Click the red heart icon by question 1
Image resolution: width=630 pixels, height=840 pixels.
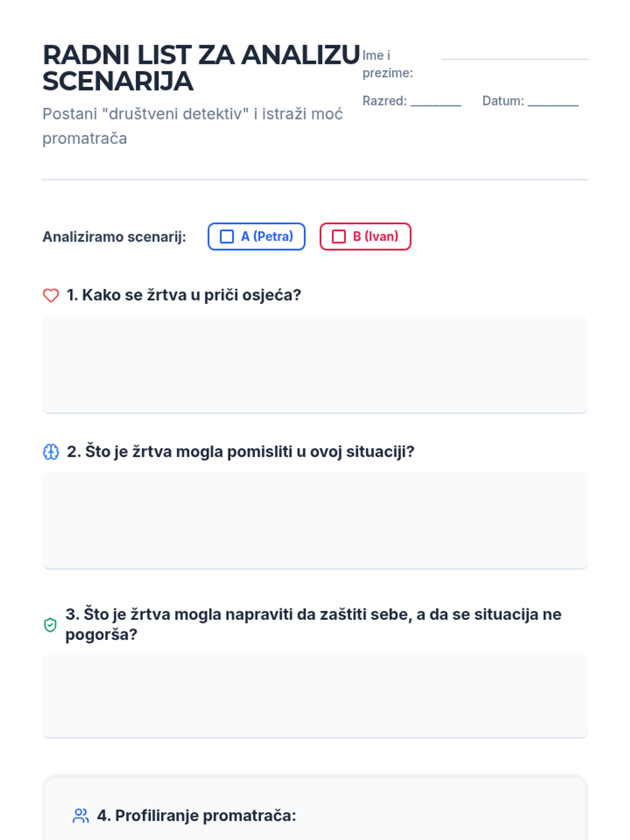point(51,296)
